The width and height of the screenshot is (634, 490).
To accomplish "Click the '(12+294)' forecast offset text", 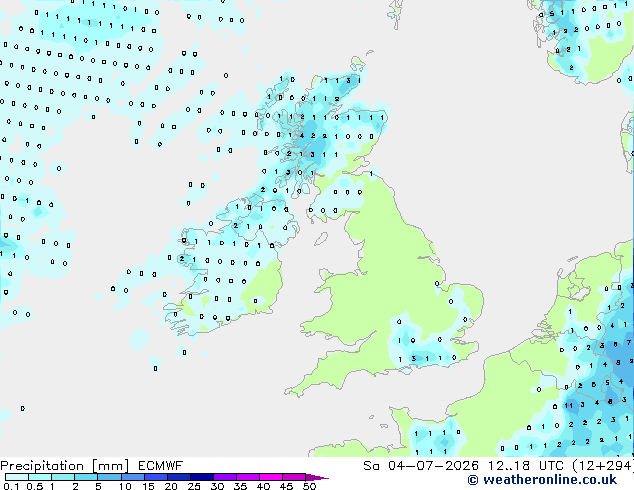I will click(x=602, y=466).
